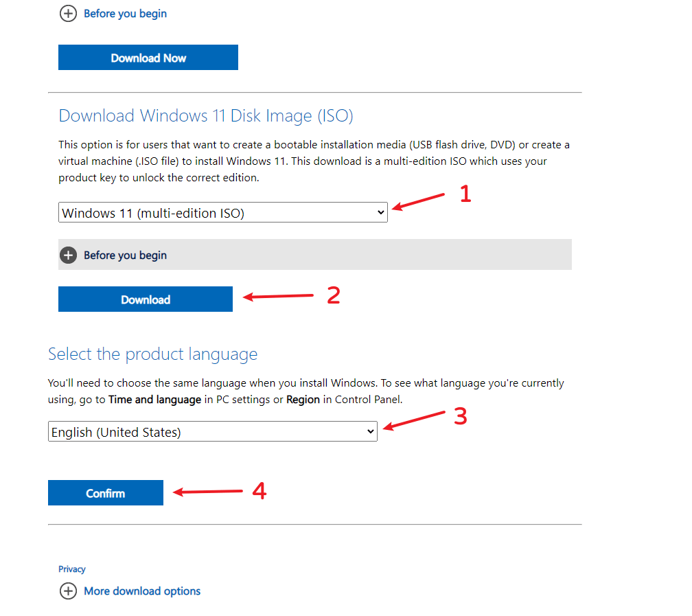
Task: Open the Windows 11 multi-edition ISO dropdown
Action: click(x=222, y=213)
